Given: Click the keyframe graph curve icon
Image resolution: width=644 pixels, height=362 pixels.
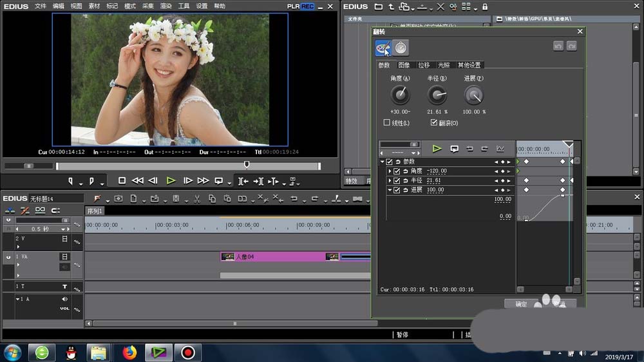Looking at the screenshot, I should coord(500,149).
